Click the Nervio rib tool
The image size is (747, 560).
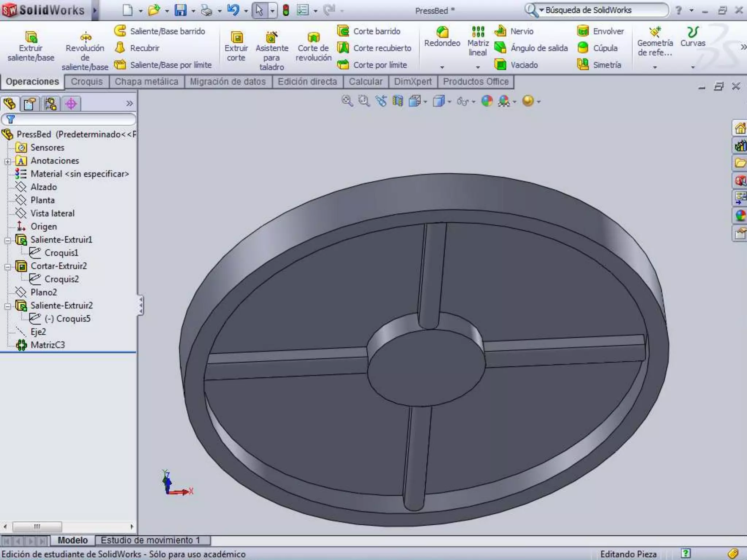point(500,31)
